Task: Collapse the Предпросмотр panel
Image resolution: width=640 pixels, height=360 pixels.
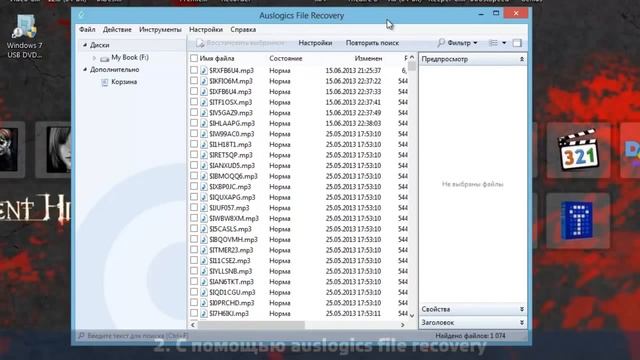Action: coord(522,59)
